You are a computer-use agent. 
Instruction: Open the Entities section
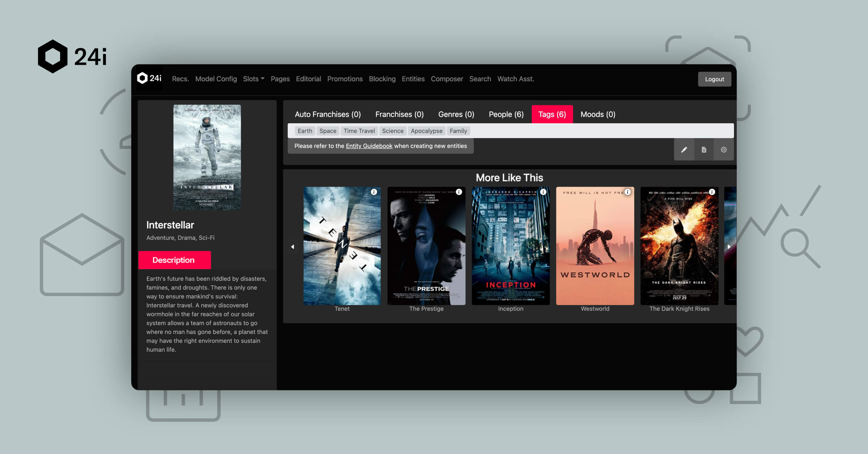(413, 79)
